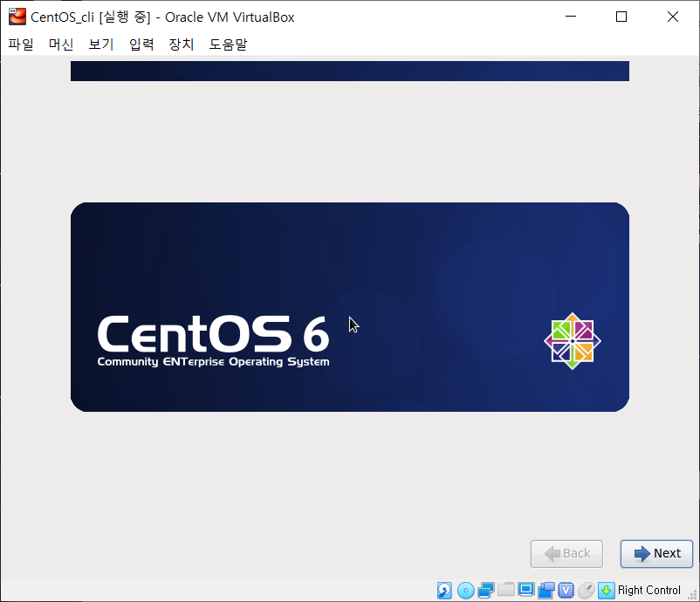This screenshot has width=700, height=602.
Task: Open the 보기 menu
Action: pos(101,44)
